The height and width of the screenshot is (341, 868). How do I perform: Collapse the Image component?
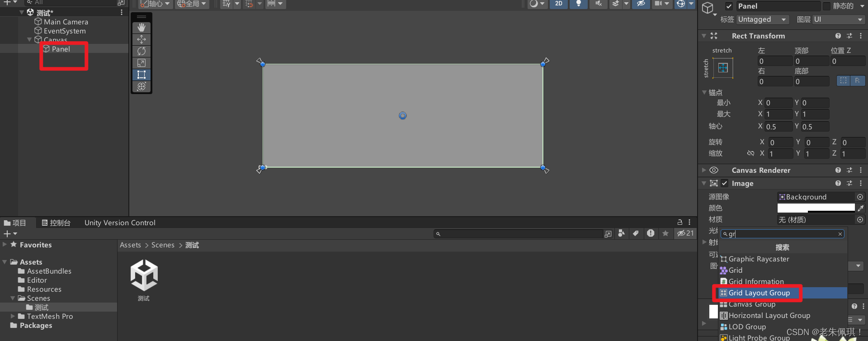coord(704,183)
